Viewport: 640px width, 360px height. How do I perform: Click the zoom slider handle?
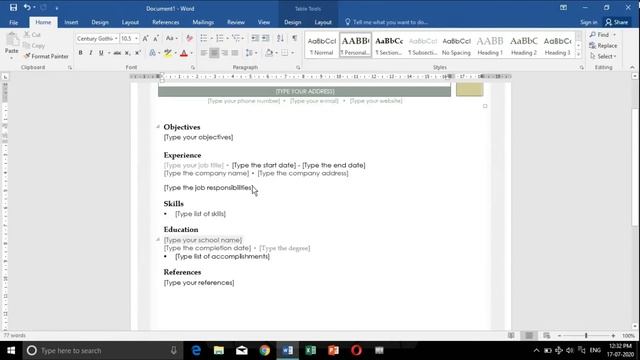pos(586,336)
